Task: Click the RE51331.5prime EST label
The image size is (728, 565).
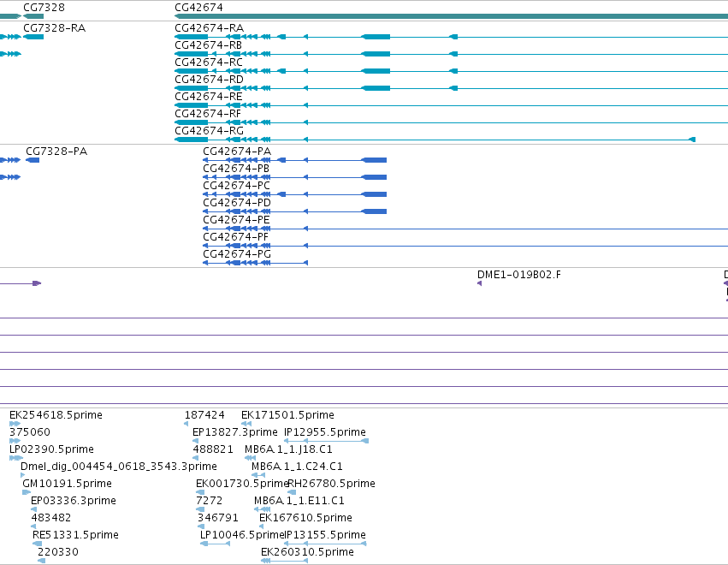Action: click(75, 535)
